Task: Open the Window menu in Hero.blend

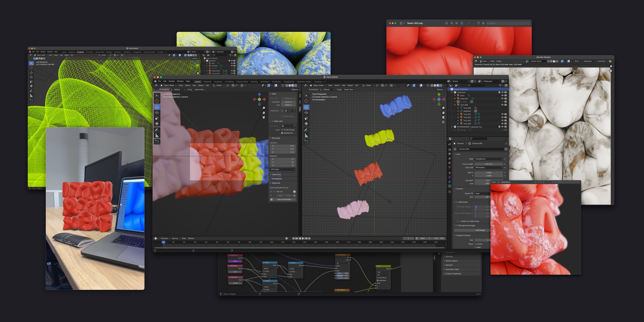Action: click(180, 81)
